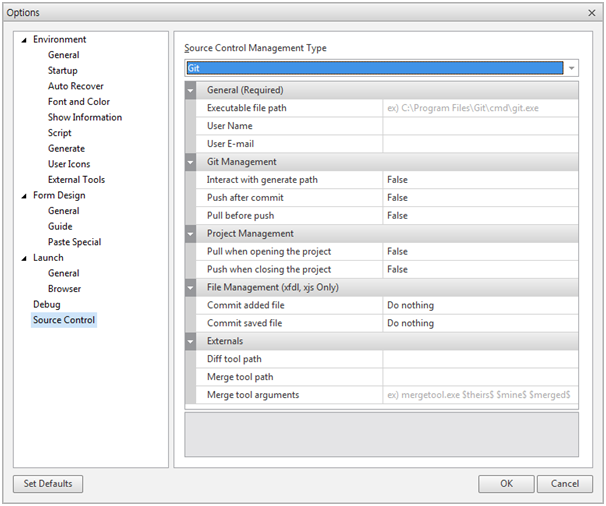Click the User E-mail value field
606x506 pixels.
479,144
